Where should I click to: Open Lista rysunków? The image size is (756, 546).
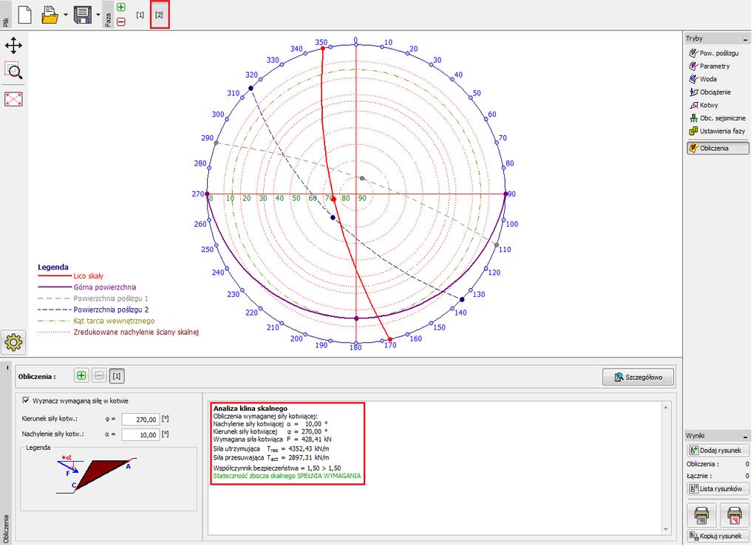tap(718, 488)
